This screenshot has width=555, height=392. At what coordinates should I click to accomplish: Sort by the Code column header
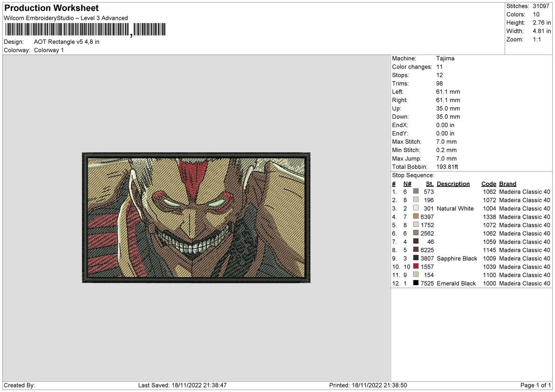pyautogui.click(x=489, y=184)
